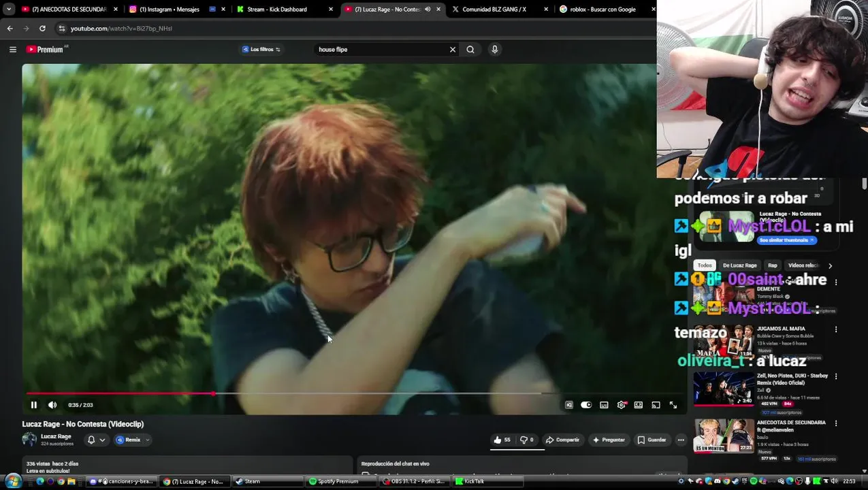Screen dimensions: 868x490
Task: Open options menu for the DEMENTE video
Action: [836, 282]
